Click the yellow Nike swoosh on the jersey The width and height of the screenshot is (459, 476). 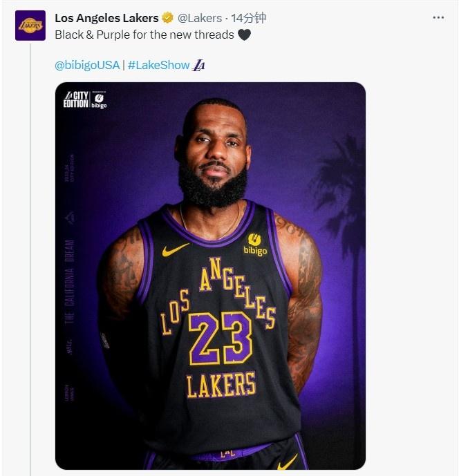click(175, 250)
